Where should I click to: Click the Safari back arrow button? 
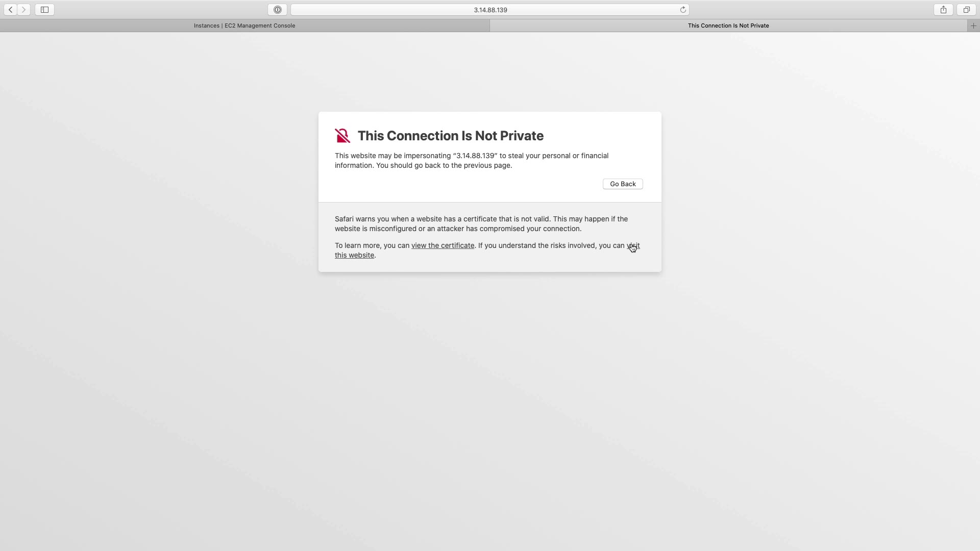point(11,10)
